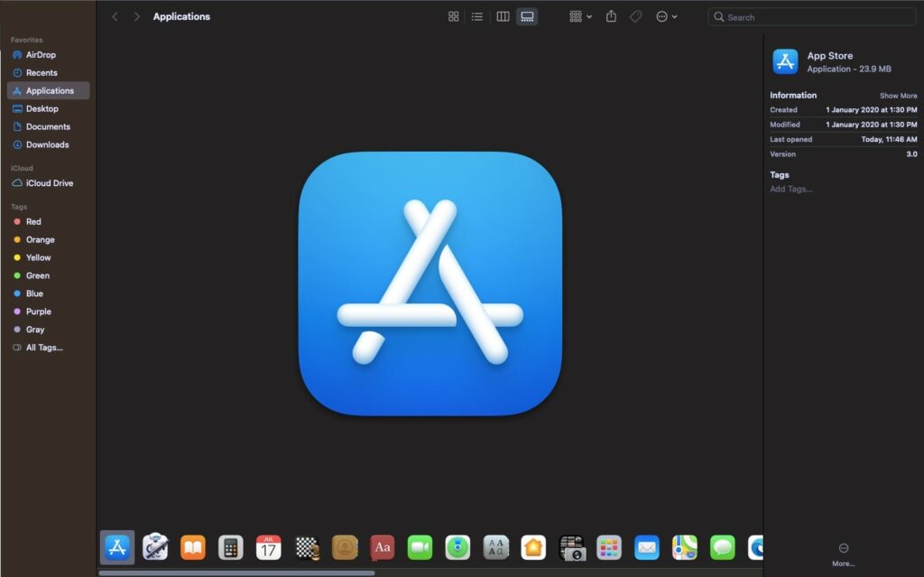This screenshot has width=924, height=577.
Task: Click More at bottom of preview pane
Action: coord(843,554)
